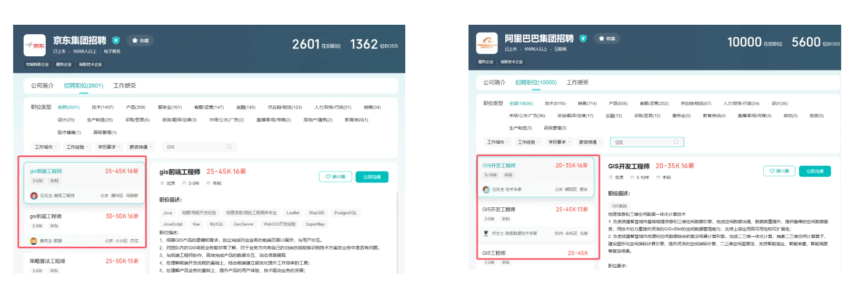Click the 收藏 star button on 阿里巴巴 page
Viewport: 868px width, 292px height.
pos(607,38)
